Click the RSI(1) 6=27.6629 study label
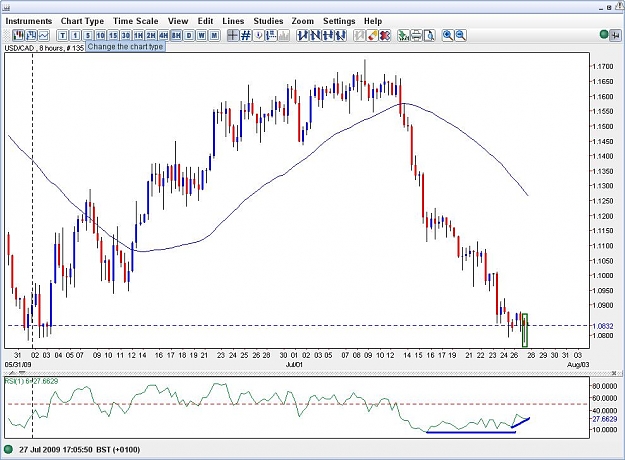The width and height of the screenshot is (625, 460). click(x=31, y=381)
